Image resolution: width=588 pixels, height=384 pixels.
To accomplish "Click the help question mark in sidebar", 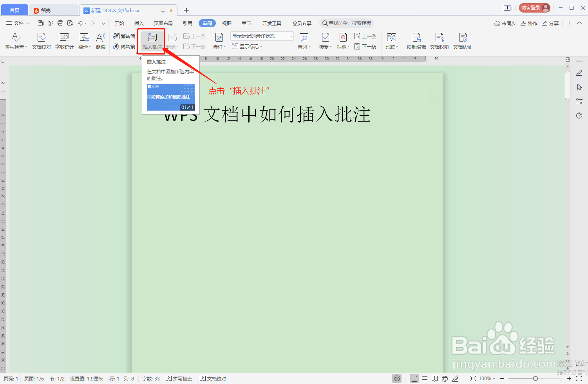I will click(x=579, y=116).
